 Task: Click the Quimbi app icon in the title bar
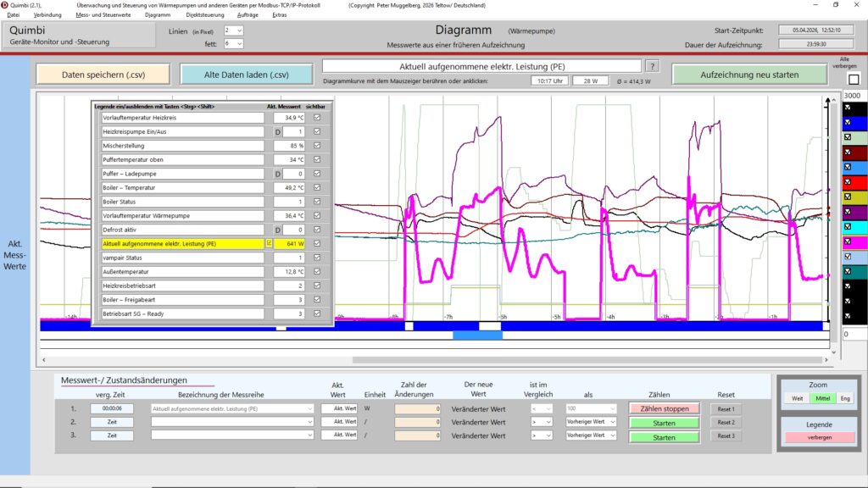click(x=5, y=5)
